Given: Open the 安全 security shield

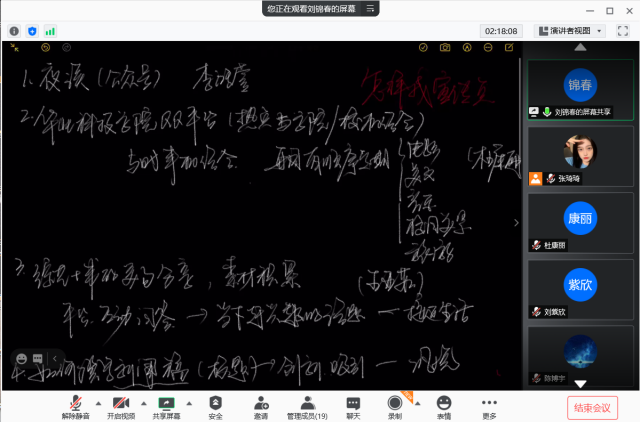Looking at the screenshot, I should point(216,407).
